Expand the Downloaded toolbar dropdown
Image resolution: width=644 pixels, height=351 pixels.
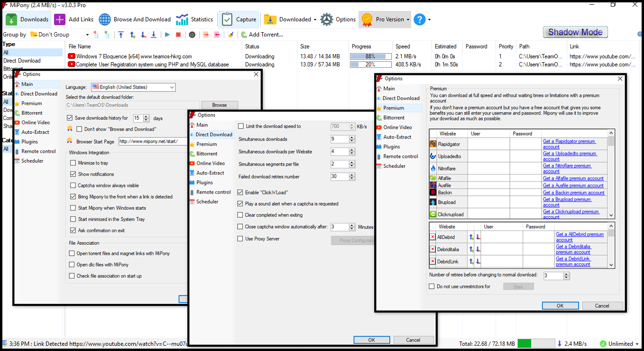[315, 19]
